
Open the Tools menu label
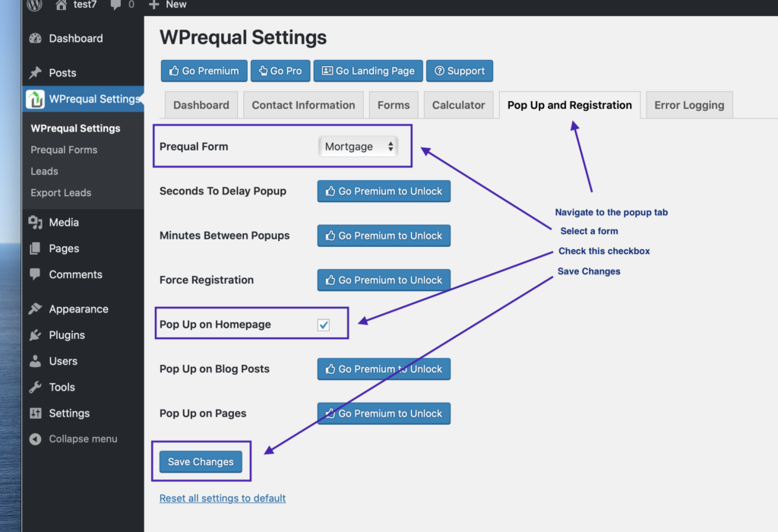[x=62, y=387]
